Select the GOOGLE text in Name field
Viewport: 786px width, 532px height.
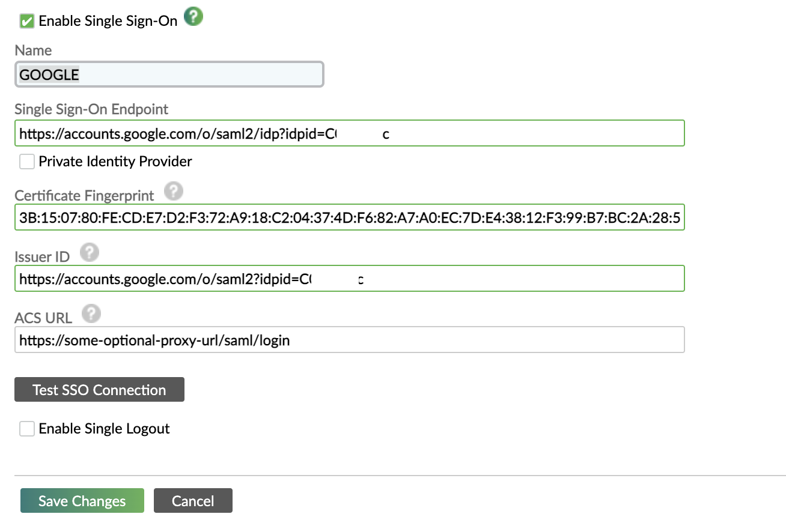pyautogui.click(x=50, y=74)
